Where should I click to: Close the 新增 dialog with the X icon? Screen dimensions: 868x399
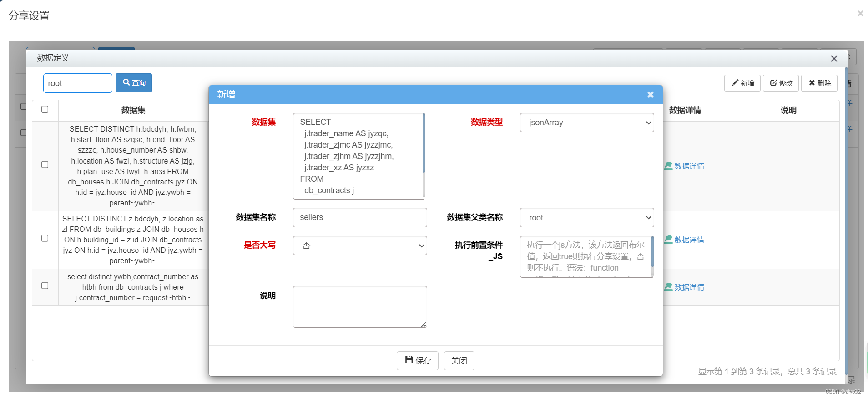[650, 94]
